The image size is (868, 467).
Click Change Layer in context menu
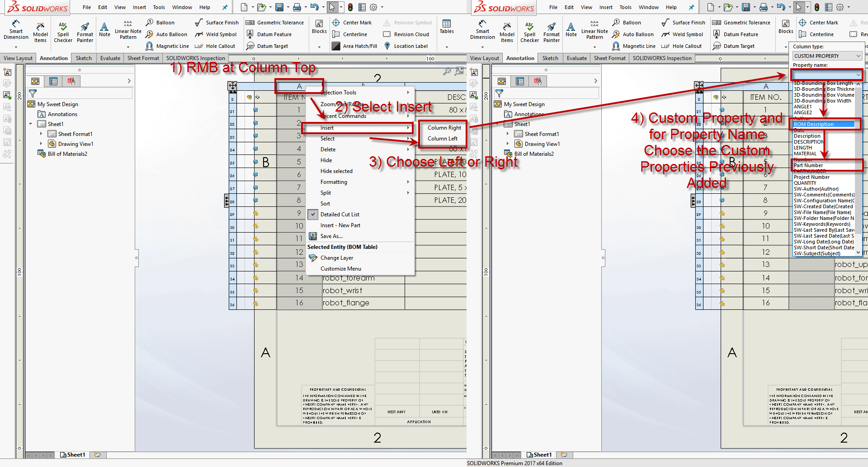(360, 258)
